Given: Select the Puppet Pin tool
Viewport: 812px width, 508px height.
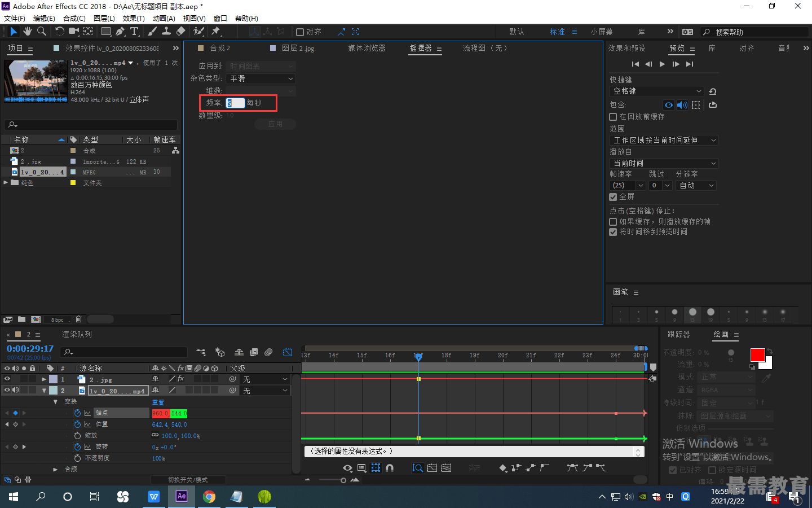Looking at the screenshot, I should [x=216, y=32].
